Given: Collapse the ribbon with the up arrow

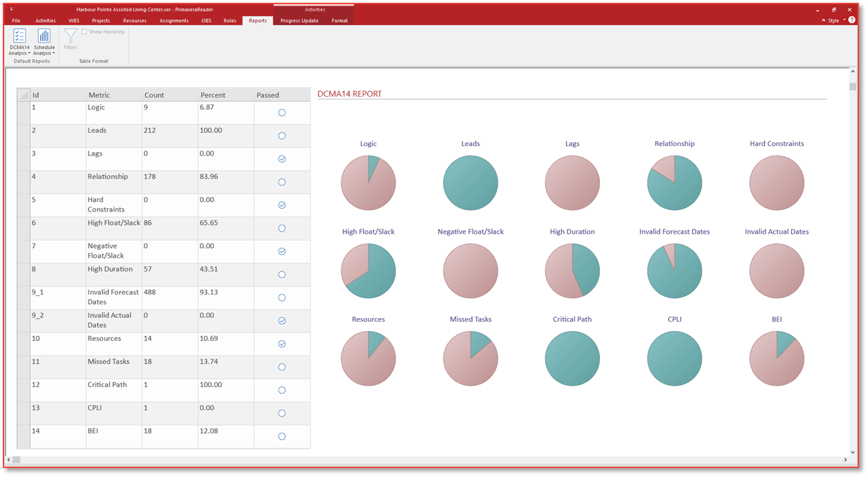Looking at the screenshot, I should [x=823, y=21].
